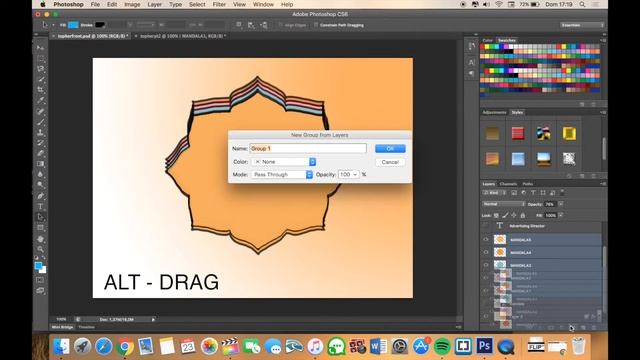The width and height of the screenshot is (640, 360).
Task: Click the group Name input field
Action: (308, 149)
